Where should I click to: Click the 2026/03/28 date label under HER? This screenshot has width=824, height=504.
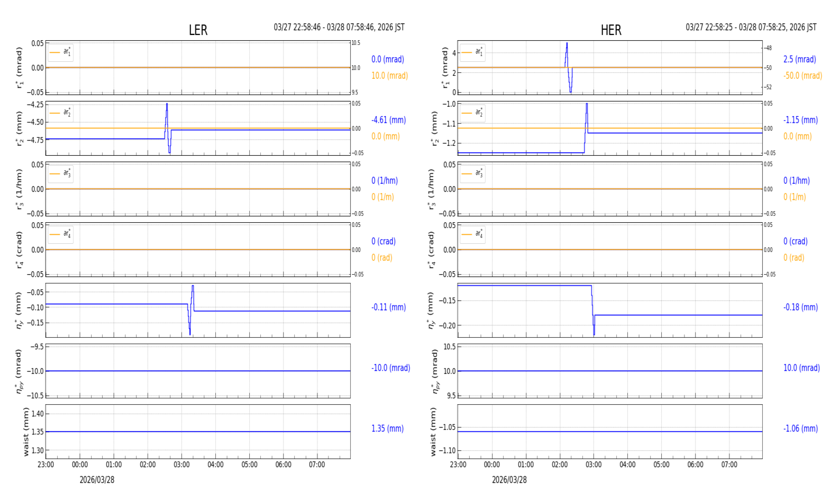click(x=509, y=480)
